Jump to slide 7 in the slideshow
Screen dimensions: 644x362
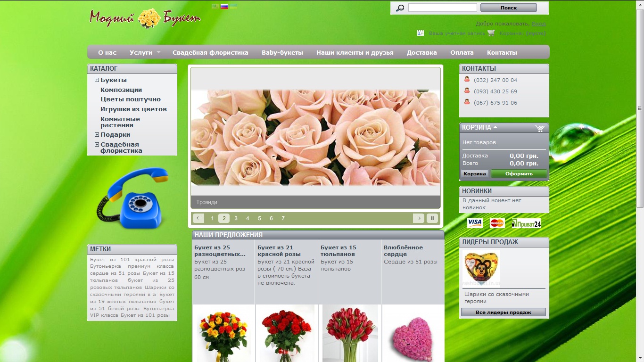pyautogui.click(x=283, y=218)
